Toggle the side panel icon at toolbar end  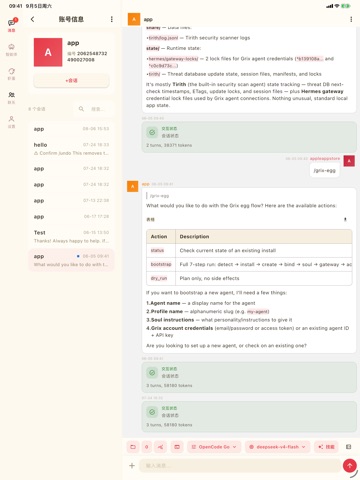coord(348,447)
